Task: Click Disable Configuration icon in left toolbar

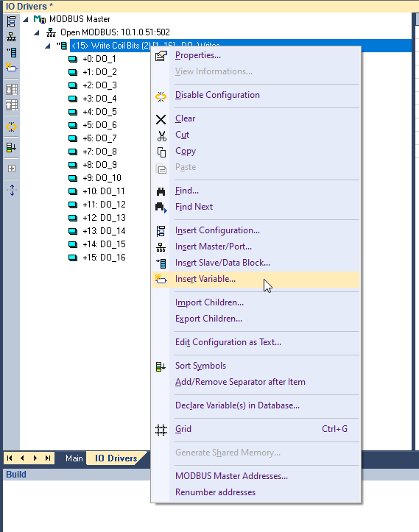Action: click(11, 127)
